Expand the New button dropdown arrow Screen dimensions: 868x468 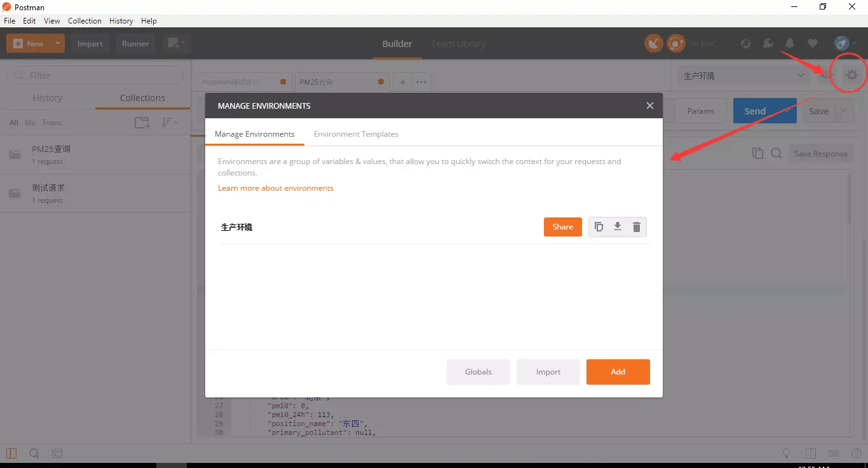[58, 43]
